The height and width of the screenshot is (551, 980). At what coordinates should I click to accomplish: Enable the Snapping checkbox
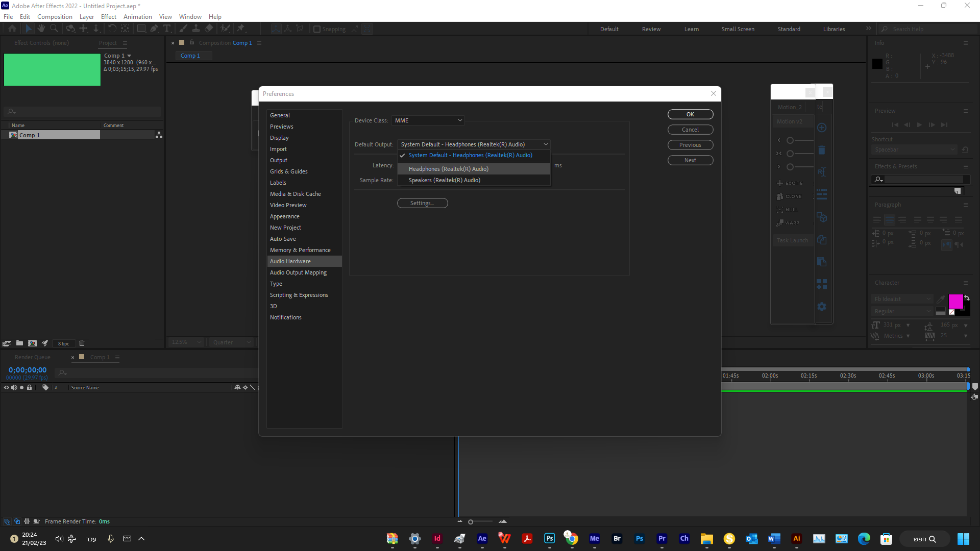[317, 29]
